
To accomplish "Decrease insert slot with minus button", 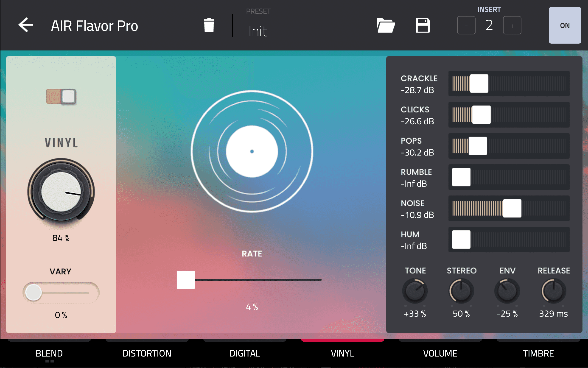I will tap(466, 25).
